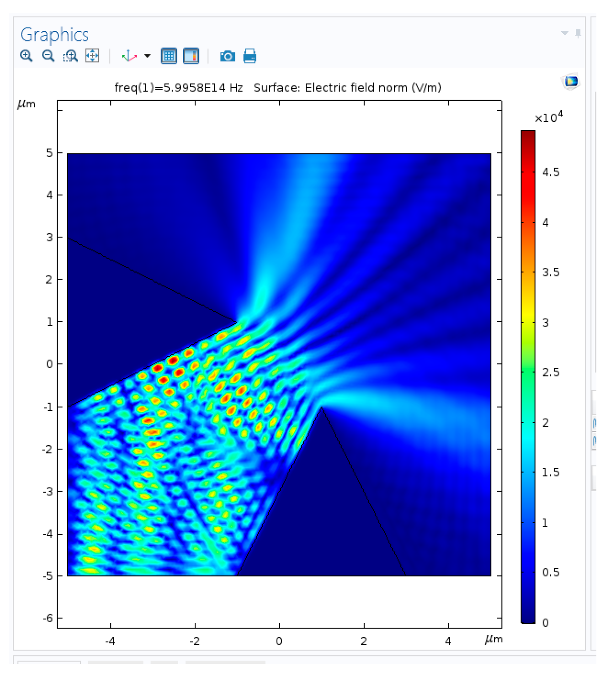Open the Graphics panel menu arrow
Screen dimensions: 616x678
point(564,33)
